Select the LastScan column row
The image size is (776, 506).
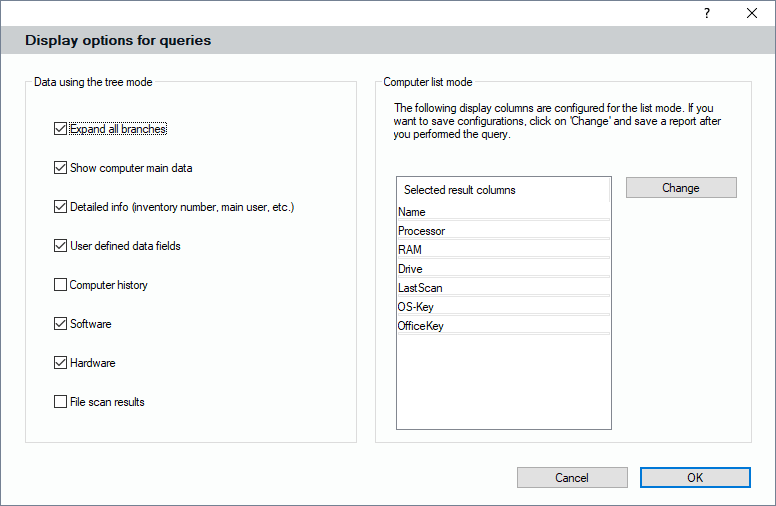tap(503, 288)
